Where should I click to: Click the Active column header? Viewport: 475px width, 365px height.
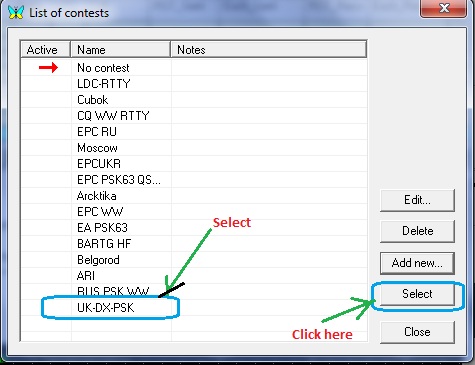[45, 50]
